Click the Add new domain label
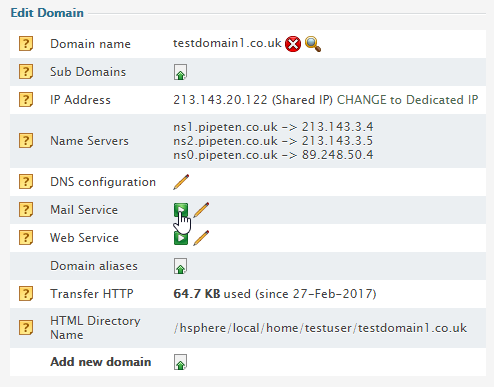Image resolution: width=494 pixels, height=387 pixels. (101, 362)
